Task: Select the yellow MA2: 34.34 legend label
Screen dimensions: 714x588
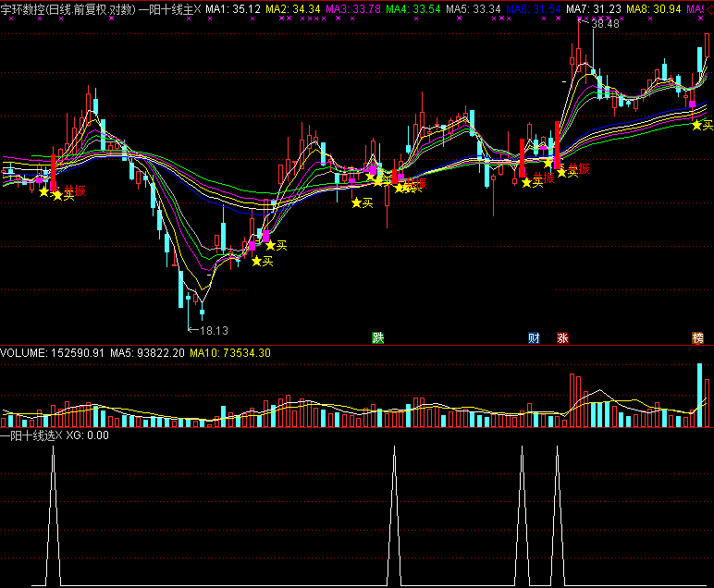Action: (291, 8)
